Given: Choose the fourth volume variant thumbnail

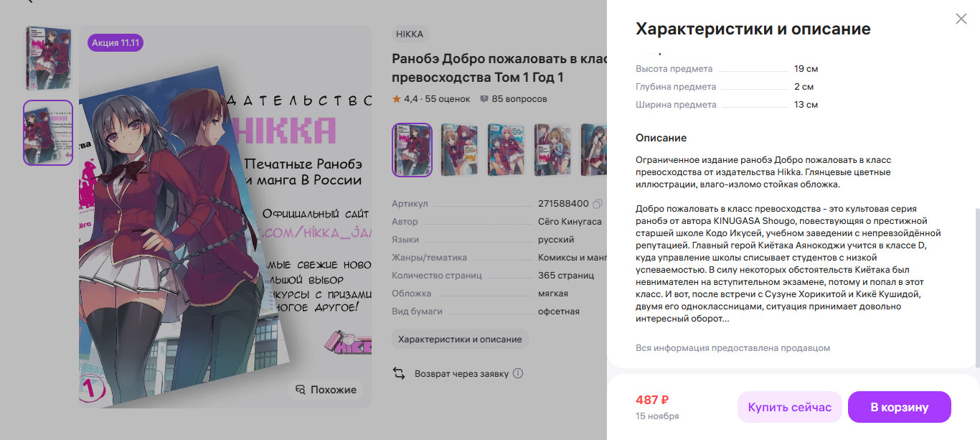Looking at the screenshot, I should point(552,150).
